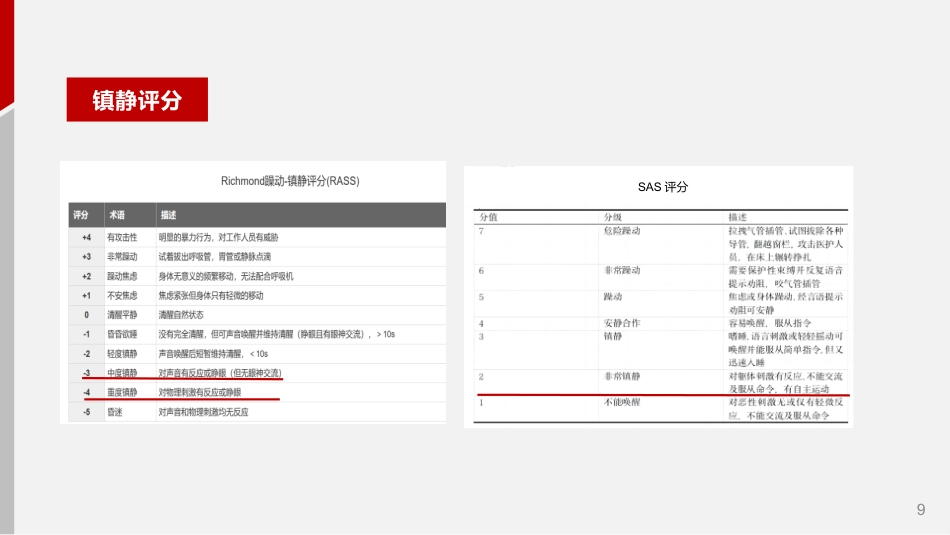Click '容易唤醒，服从指令' description
The width and height of the screenshot is (950, 535).
pos(769,324)
